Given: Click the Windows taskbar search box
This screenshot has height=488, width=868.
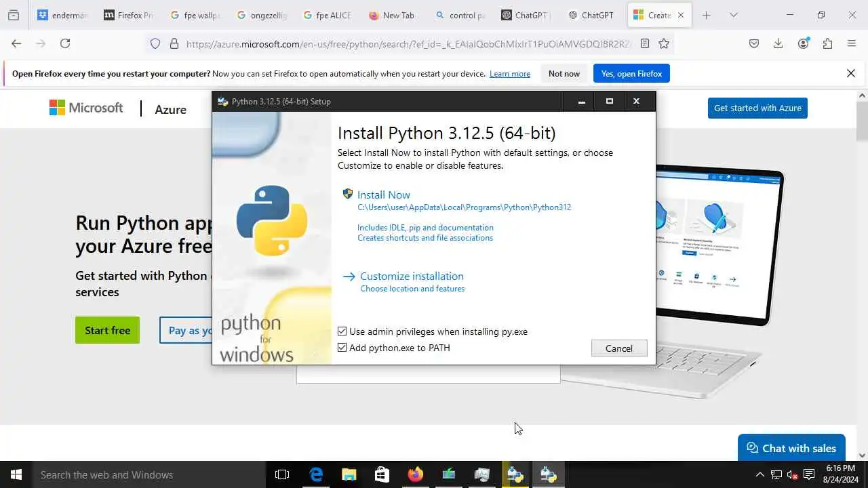Looking at the screenshot, I should (149, 474).
